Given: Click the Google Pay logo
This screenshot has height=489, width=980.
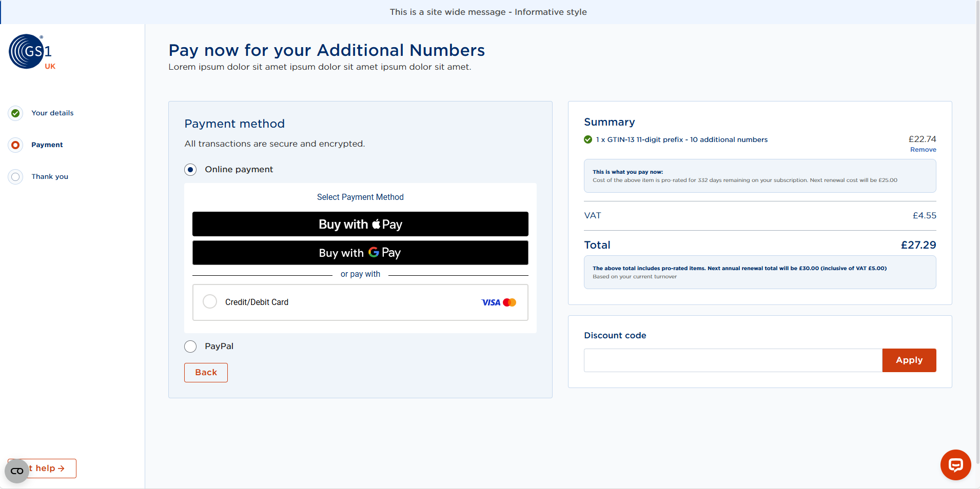Looking at the screenshot, I should 375,252.
